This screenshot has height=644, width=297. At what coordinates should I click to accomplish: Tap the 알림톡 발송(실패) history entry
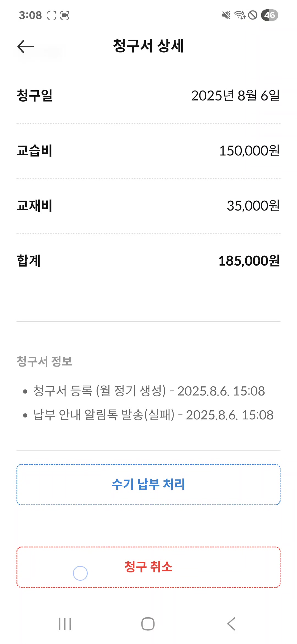point(153,415)
